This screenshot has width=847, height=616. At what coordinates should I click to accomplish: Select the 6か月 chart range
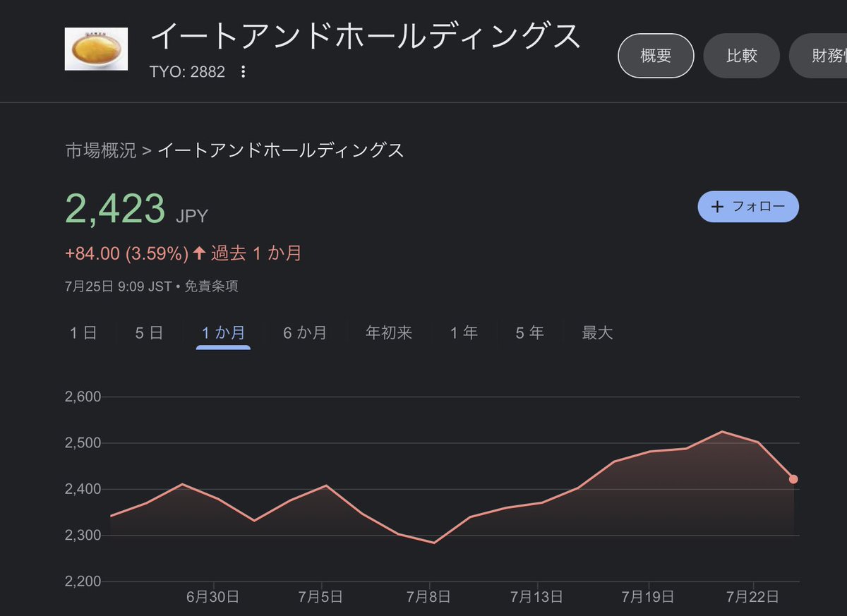pos(305,333)
